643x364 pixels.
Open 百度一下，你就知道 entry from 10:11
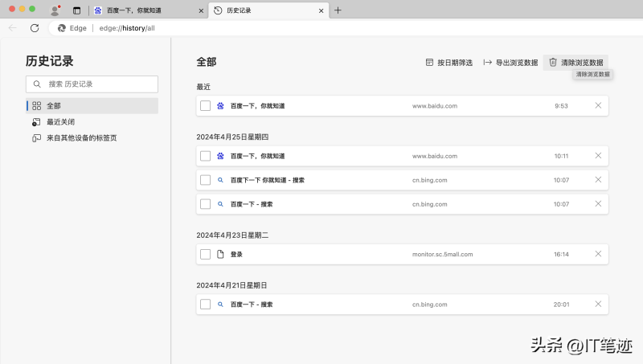click(x=257, y=156)
